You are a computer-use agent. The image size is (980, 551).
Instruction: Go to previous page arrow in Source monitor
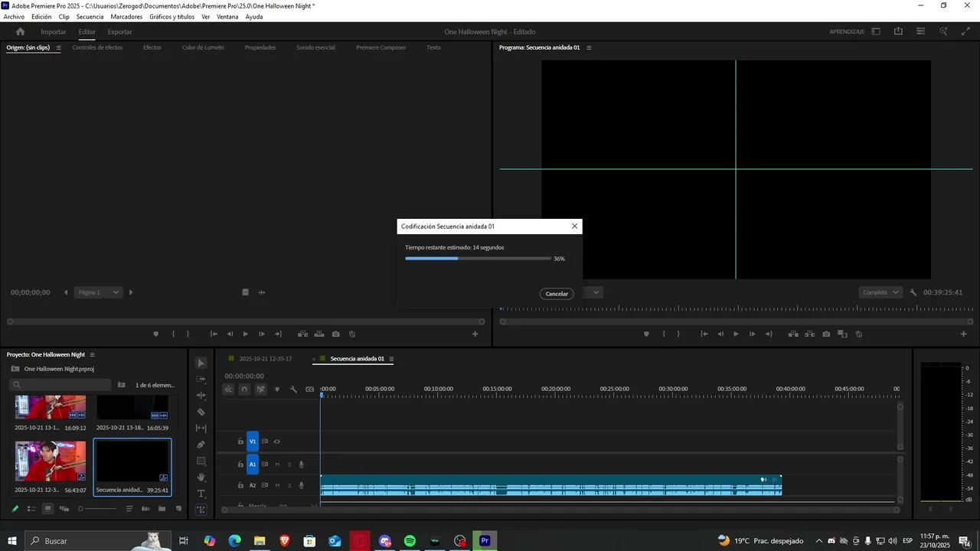66,292
